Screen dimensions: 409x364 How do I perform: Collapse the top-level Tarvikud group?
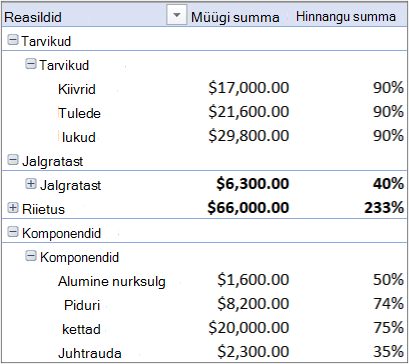[13, 41]
